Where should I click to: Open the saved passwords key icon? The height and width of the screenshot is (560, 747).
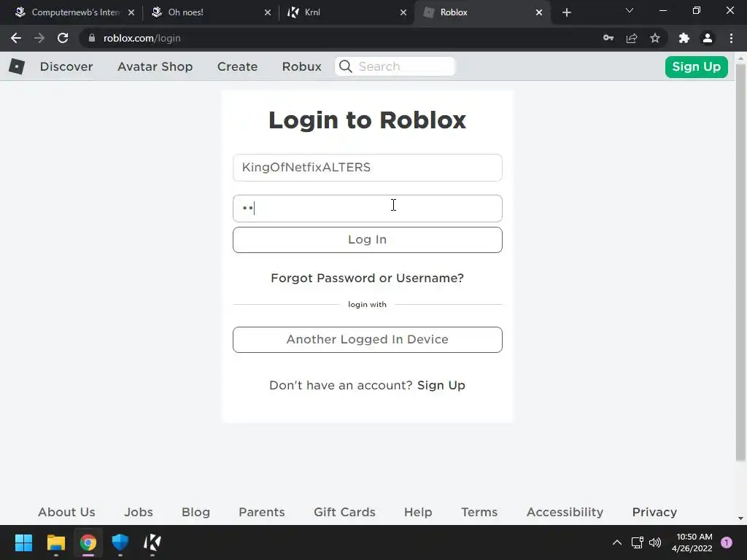pos(608,38)
